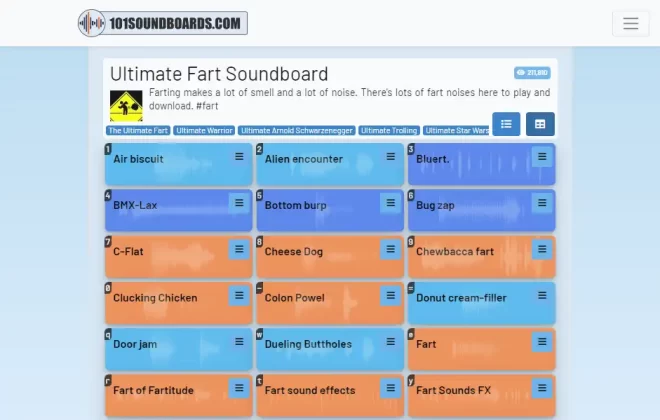
Task: Open the Ultimate Warrior tag link
Action: tap(204, 130)
